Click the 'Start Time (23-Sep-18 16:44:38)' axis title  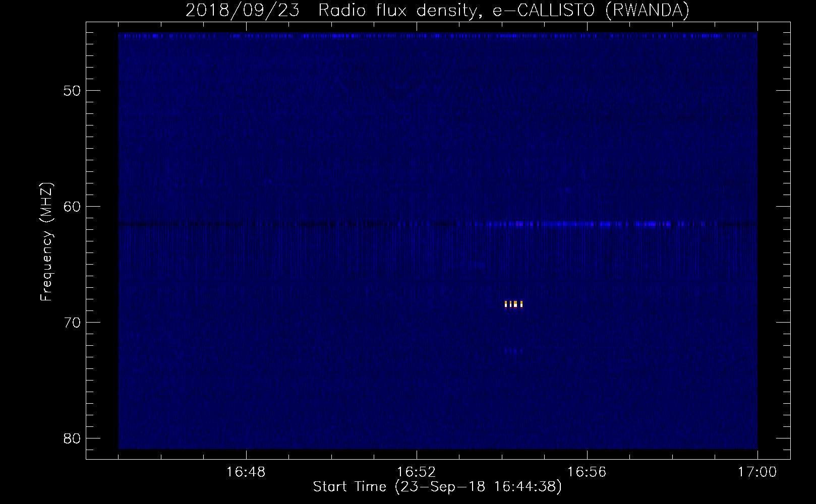coord(437,487)
